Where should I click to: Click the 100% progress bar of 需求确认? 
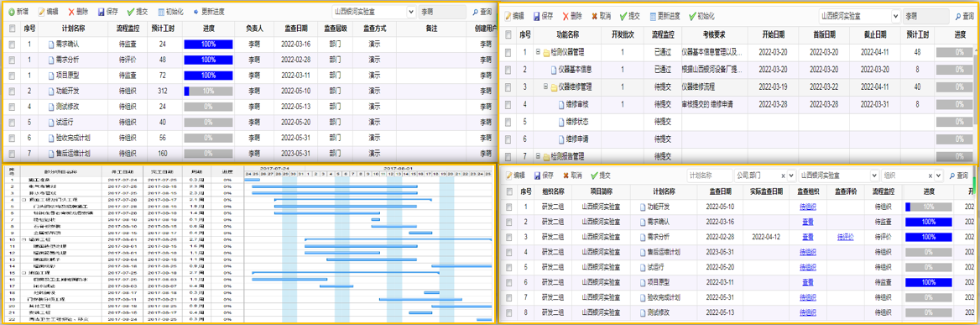pyautogui.click(x=208, y=45)
